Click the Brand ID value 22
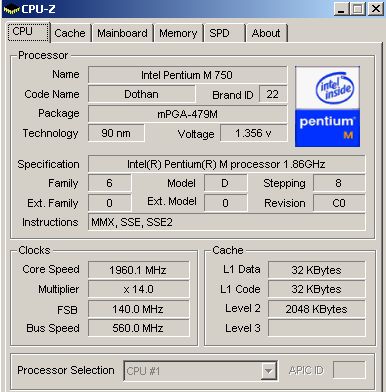The image size is (386, 392). point(273,94)
